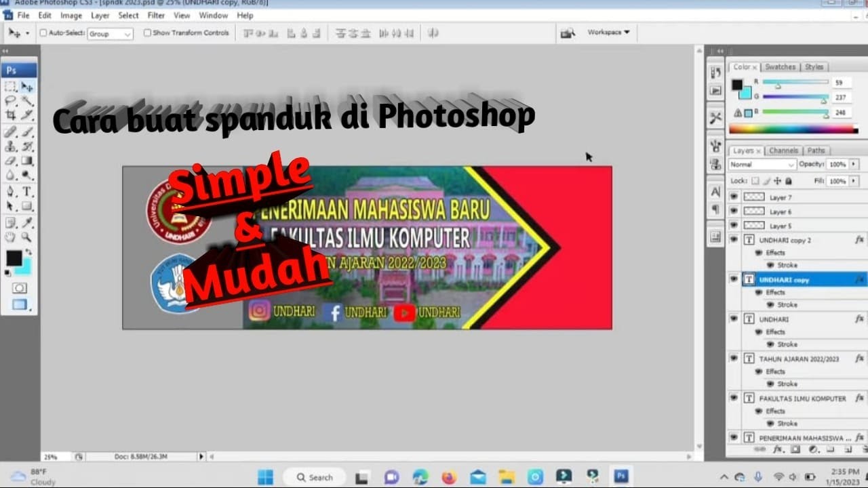Open the Fill slider arrow
Image resolution: width=868 pixels, height=488 pixels.
(854, 181)
